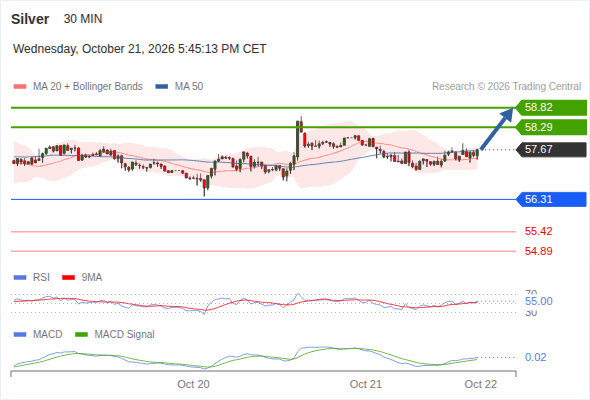Click the Silver instrument title
The image size is (590, 400).
click(30, 19)
